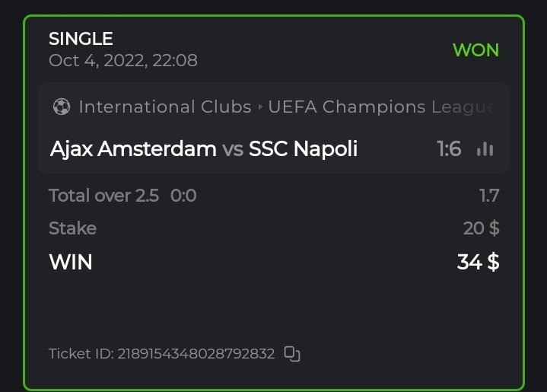Click the Stake label
The image size is (547, 392).
[x=72, y=228]
